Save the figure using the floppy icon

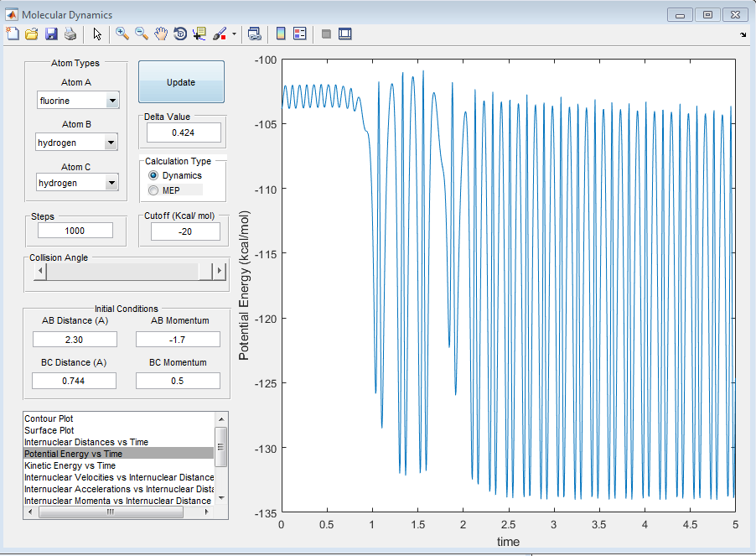[51, 34]
